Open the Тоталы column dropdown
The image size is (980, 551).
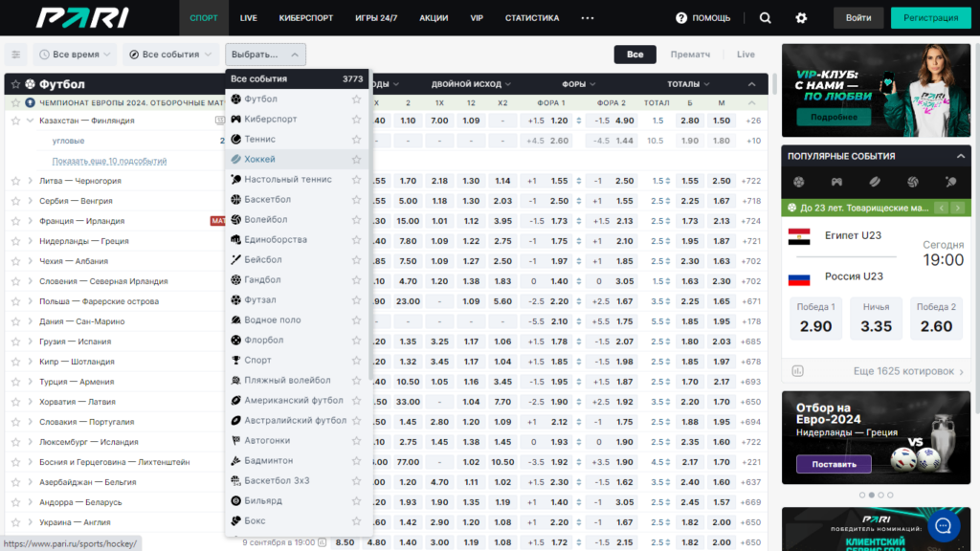(688, 84)
